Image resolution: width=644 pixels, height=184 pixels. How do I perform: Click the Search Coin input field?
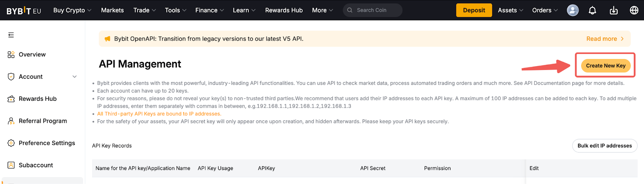(376, 10)
